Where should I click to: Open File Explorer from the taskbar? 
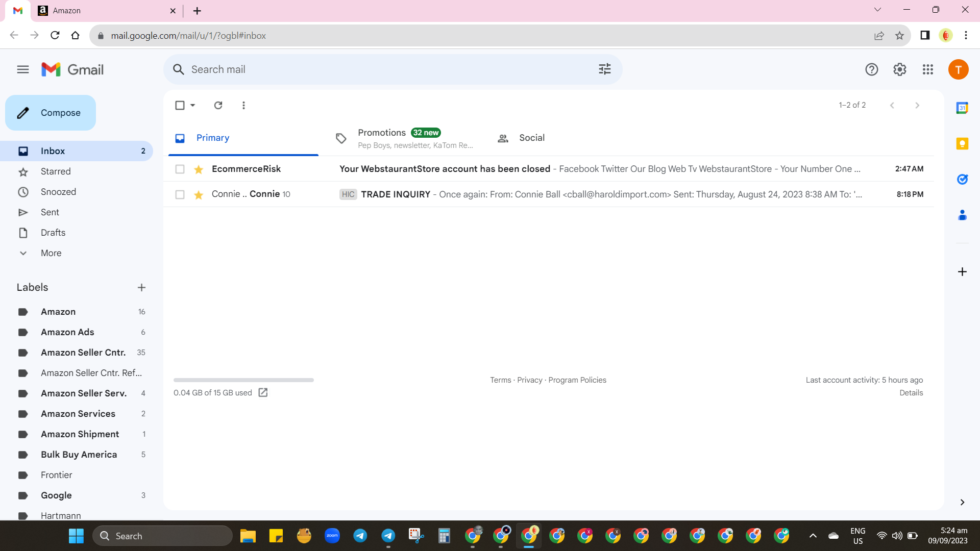(x=248, y=536)
